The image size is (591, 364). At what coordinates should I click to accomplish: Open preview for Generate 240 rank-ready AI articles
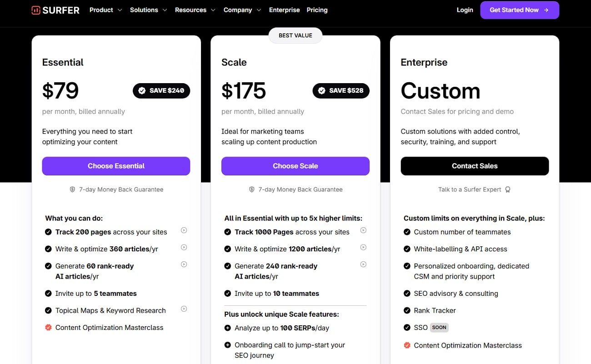(363, 264)
